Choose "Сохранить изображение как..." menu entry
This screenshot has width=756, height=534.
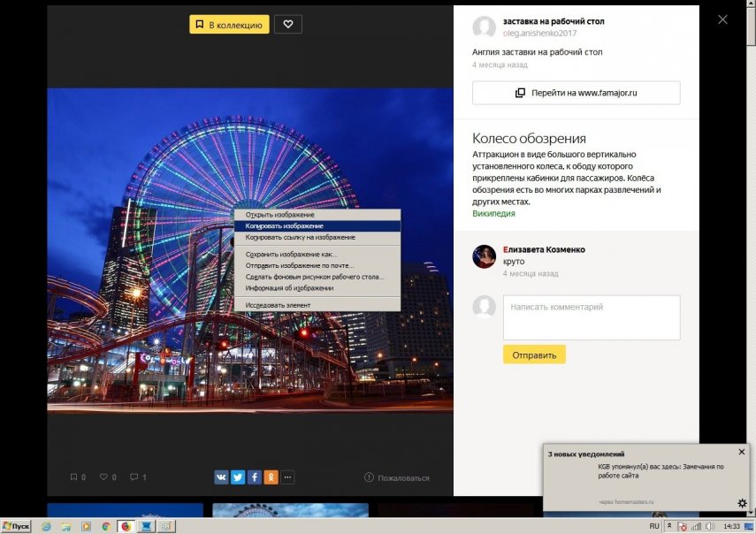(x=291, y=255)
